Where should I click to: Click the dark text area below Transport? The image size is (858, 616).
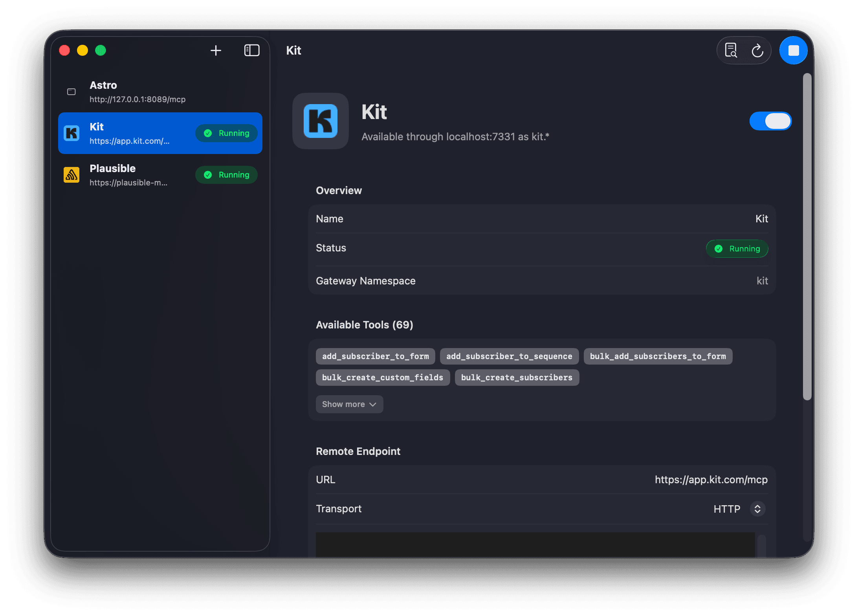point(535,544)
